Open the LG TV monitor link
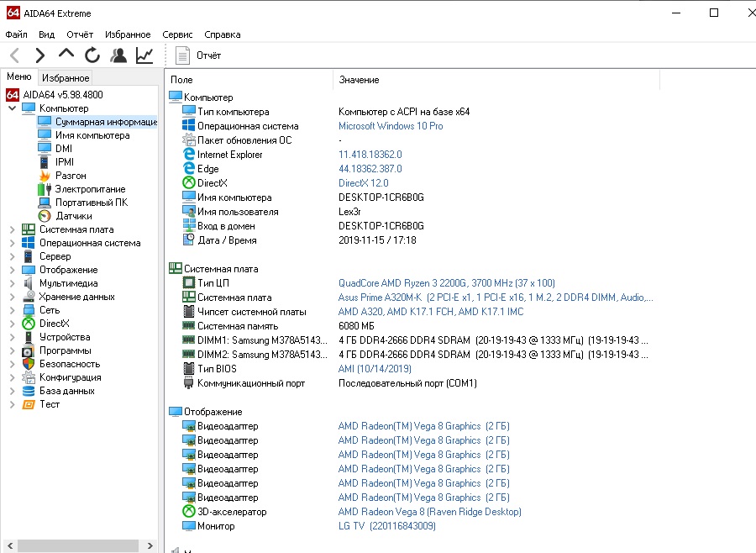This screenshot has width=756, height=553. tap(386, 526)
